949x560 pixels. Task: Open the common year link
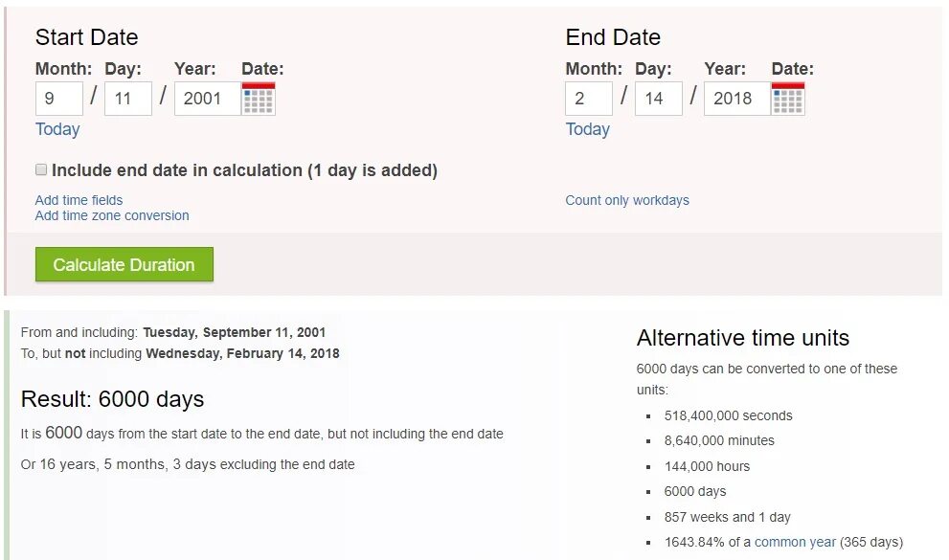[795, 542]
